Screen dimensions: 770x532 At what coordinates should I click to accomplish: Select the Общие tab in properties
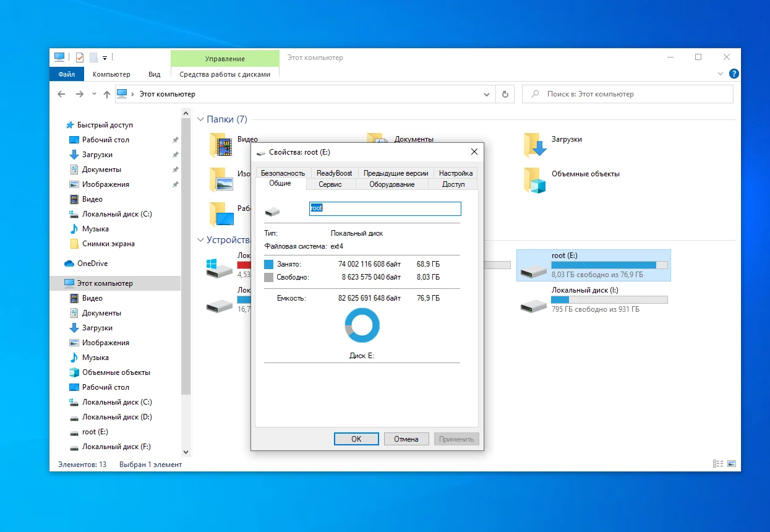click(x=280, y=184)
